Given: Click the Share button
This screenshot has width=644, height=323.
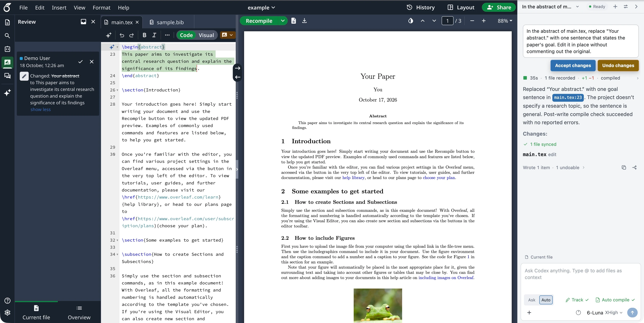Looking at the screenshot, I should [x=499, y=7].
